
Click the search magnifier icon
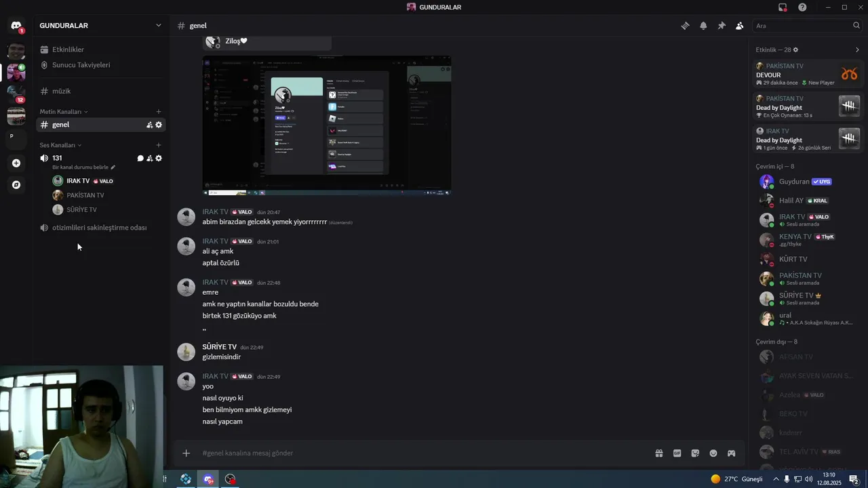pos(856,26)
